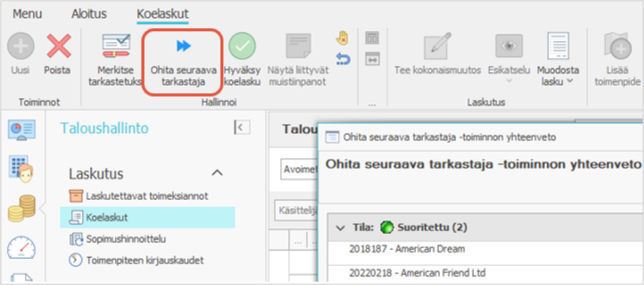Open the calendar person sidebar icon

pyautogui.click(x=20, y=168)
